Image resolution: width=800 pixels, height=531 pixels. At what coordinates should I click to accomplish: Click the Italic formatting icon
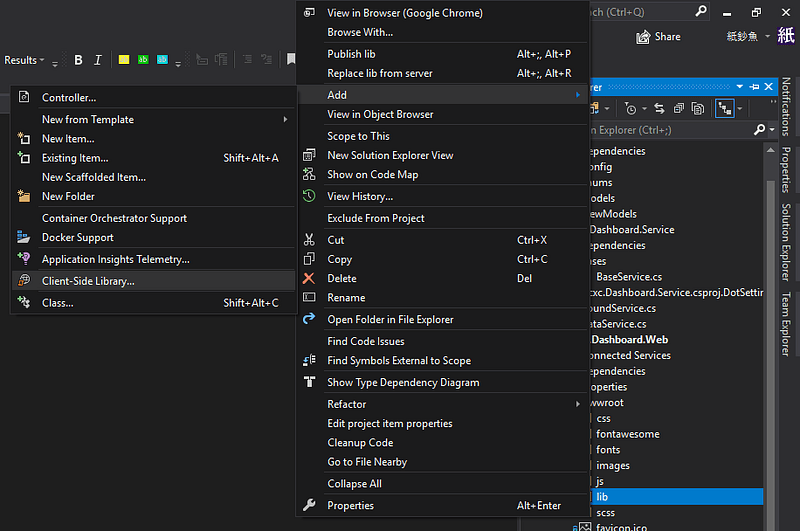pyautogui.click(x=97, y=60)
